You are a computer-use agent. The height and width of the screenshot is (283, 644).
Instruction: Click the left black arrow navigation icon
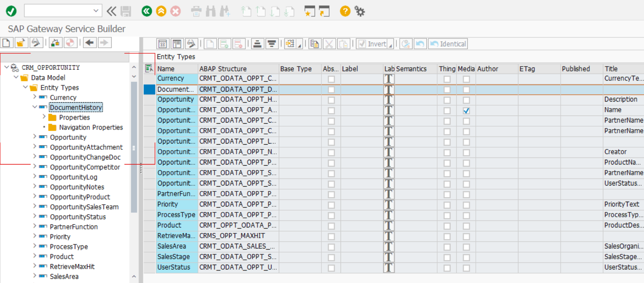point(89,43)
